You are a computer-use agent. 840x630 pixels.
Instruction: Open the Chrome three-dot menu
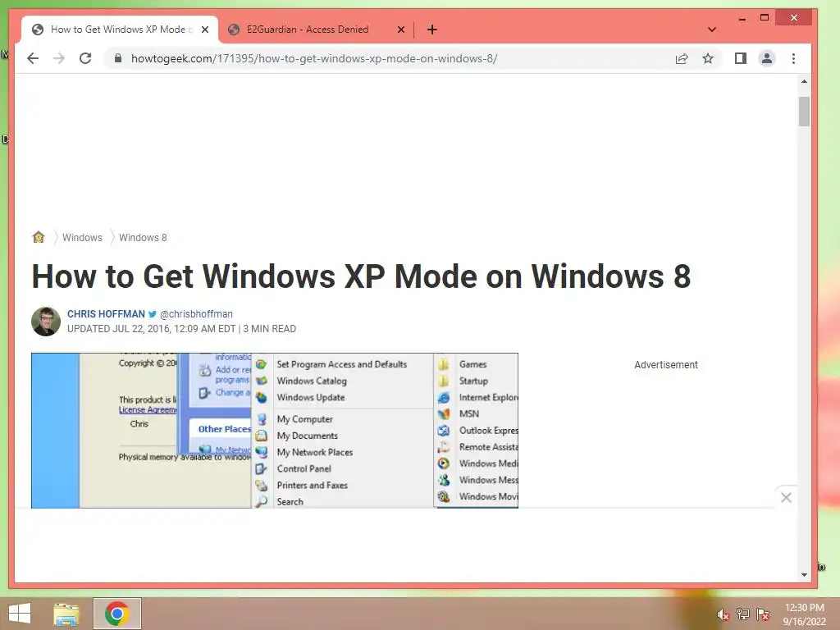click(793, 58)
